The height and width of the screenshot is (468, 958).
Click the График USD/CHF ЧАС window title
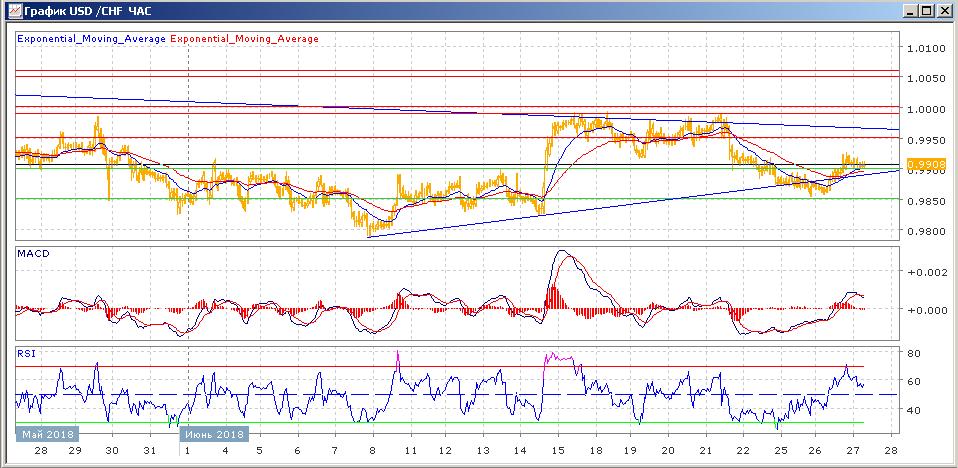point(88,11)
